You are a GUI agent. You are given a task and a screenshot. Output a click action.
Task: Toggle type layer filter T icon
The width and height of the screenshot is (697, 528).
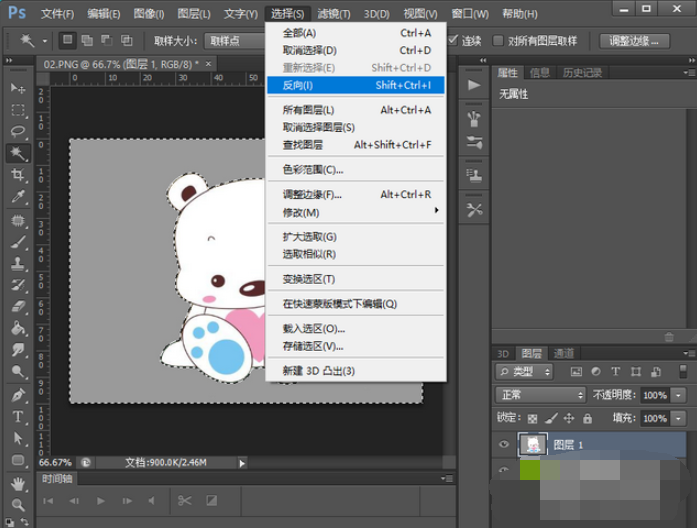click(615, 372)
